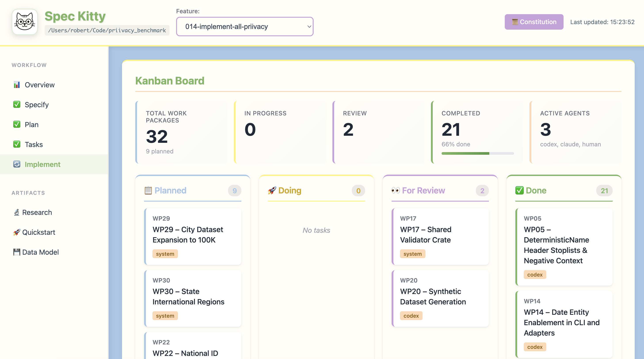Click the Quickstart rocket icon
Screen dimensions: 644x359
point(17,232)
